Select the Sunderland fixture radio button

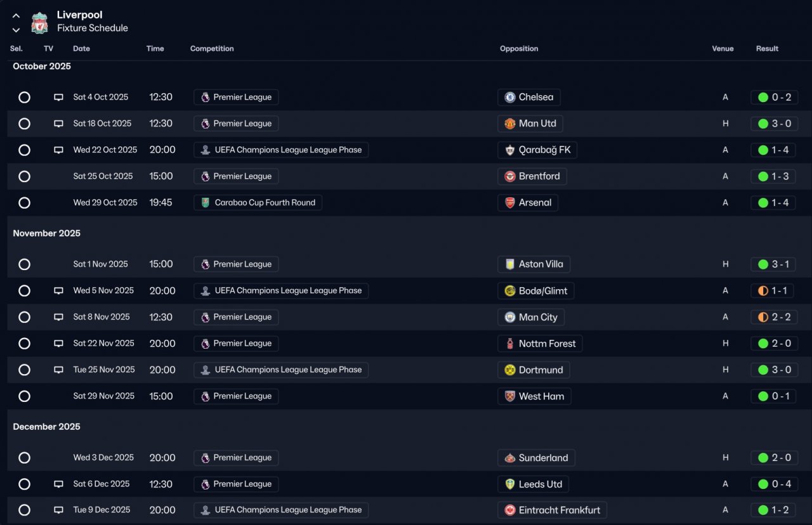[x=24, y=458]
